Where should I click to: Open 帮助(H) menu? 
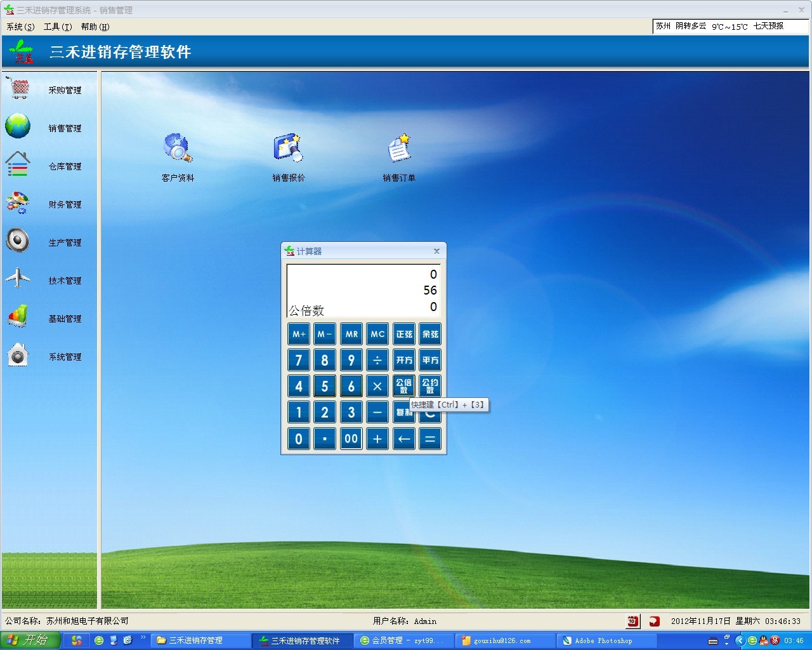tap(95, 27)
